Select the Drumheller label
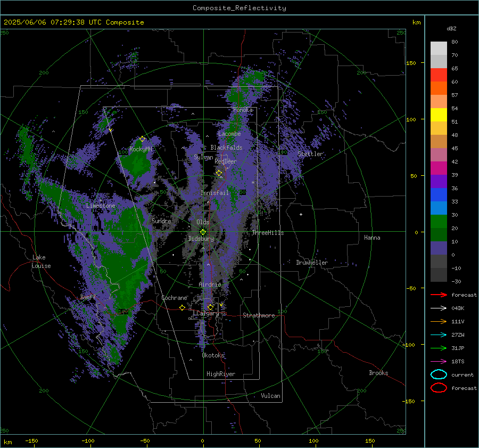Screen dimensions: 479x448 pos(312,263)
